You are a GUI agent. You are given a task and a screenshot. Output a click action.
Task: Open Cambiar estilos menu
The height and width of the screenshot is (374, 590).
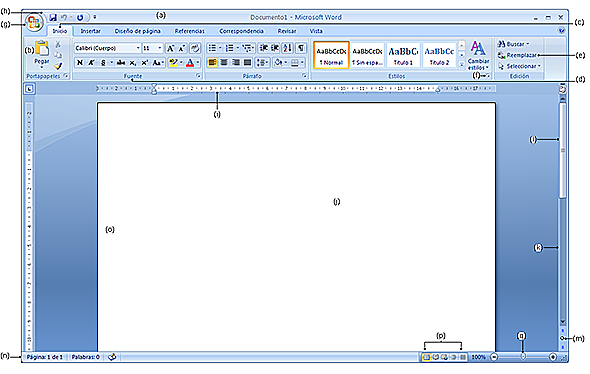coord(478,55)
